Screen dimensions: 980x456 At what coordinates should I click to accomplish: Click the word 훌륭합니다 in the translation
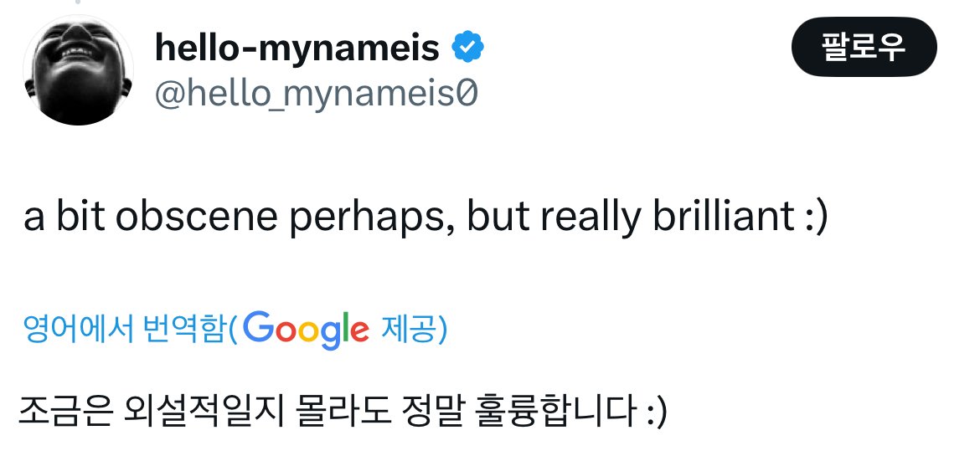coord(551,413)
